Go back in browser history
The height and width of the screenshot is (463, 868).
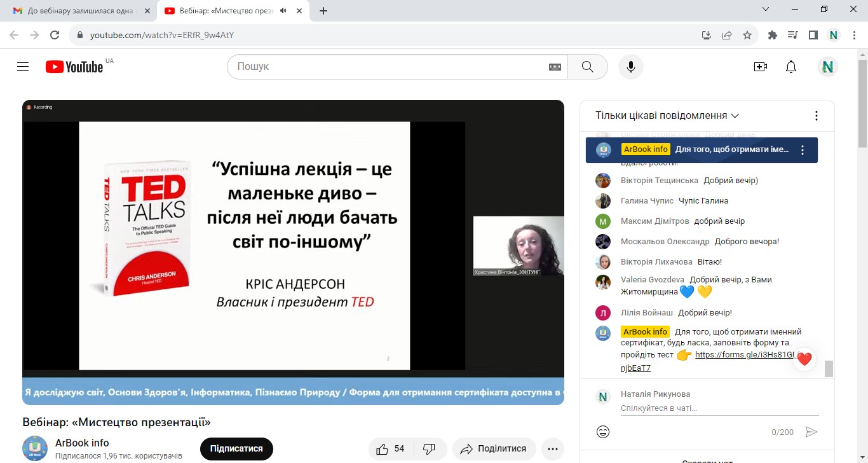click(x=15, y=35)
